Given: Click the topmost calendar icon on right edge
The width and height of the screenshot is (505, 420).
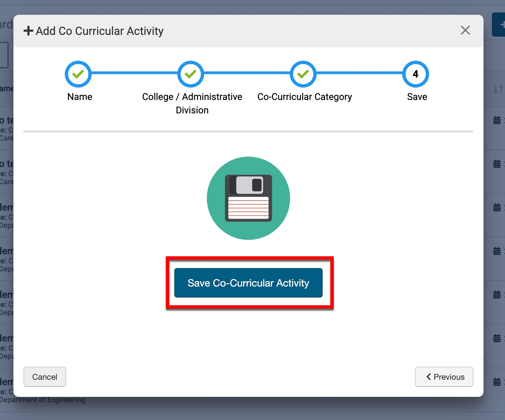Looking at the screenshot, I should 497,120.
